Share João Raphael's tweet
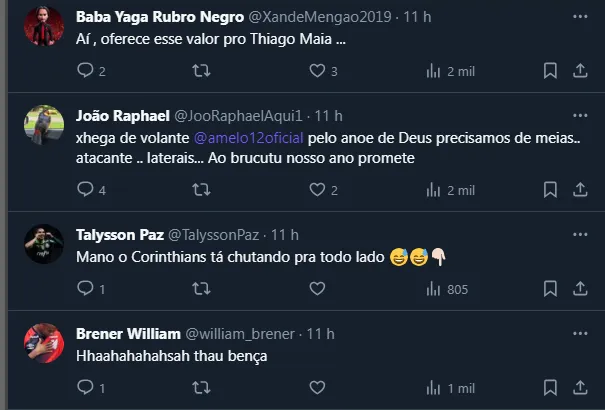This screenshot has width=605, height=410. tap(580, 189)
